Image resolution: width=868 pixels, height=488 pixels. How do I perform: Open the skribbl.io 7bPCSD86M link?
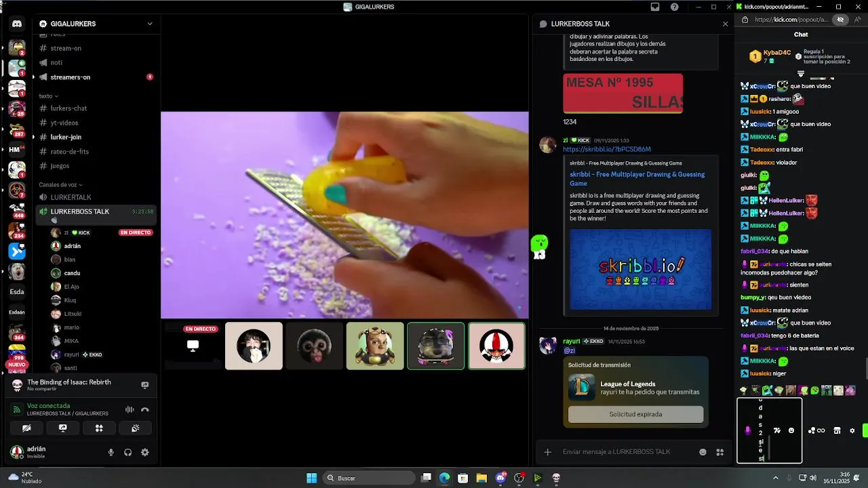606,149
